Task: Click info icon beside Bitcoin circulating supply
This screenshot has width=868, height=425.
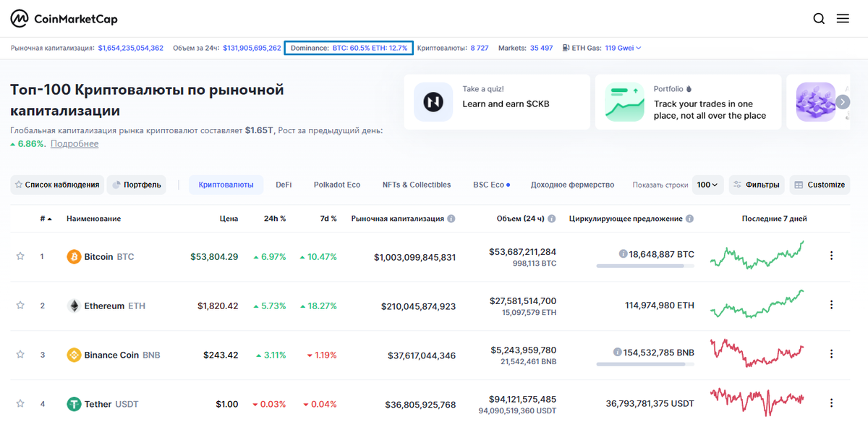Action: point(623,254)
